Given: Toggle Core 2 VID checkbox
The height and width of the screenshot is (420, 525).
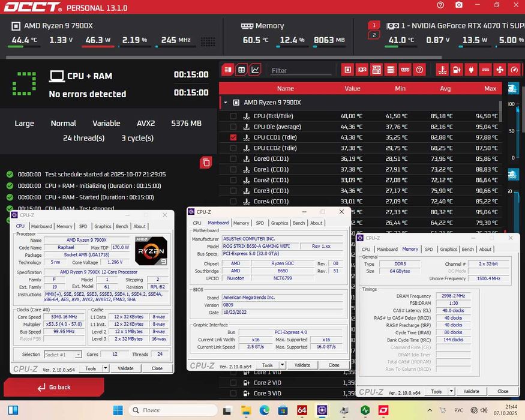Looking at the screenshot, I should (x=233, y=382).
